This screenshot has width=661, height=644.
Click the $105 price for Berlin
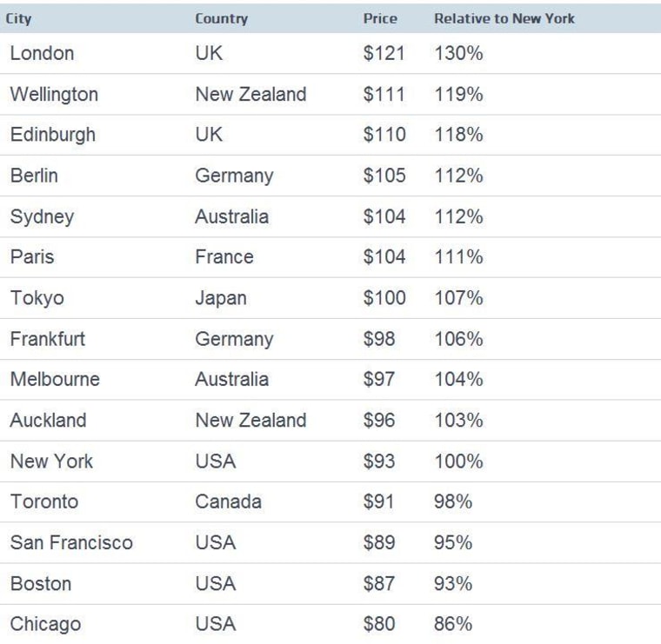384,176
